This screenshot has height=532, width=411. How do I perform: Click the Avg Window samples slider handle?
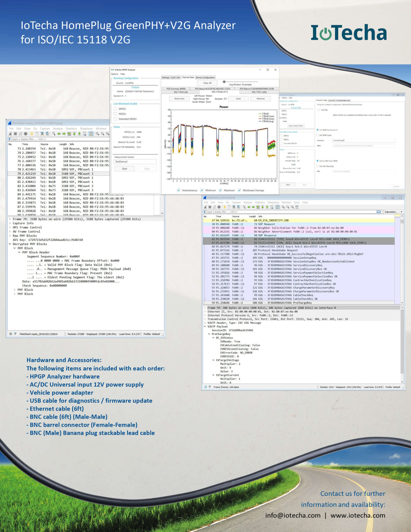224,82
